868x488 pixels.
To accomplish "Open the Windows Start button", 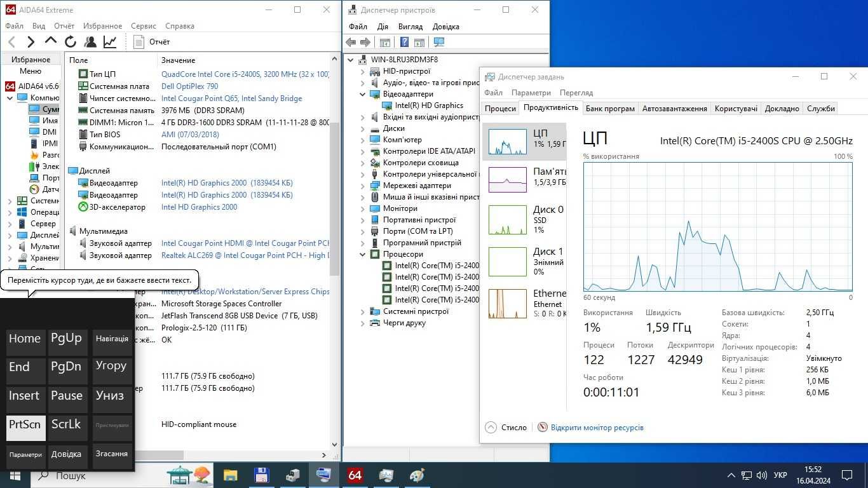I will tap(15, 475).
